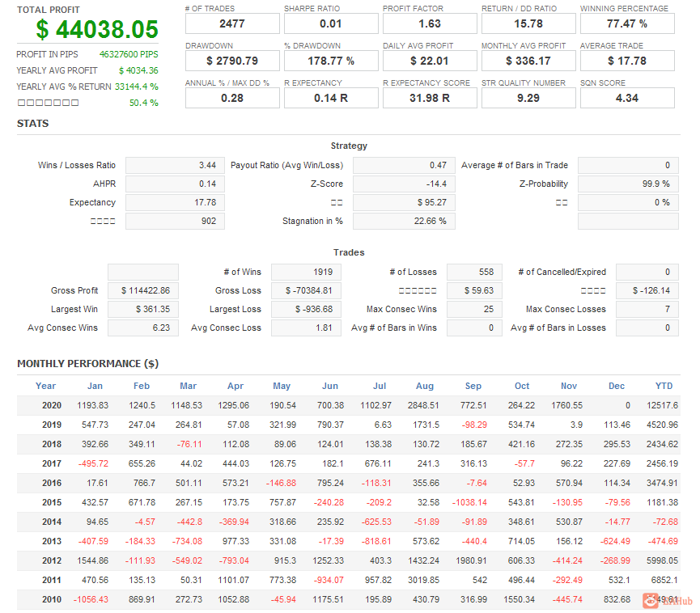Click 2018 March value -76.11
The width and height of the screenshot is (700, 613).
tap(189, 444)
